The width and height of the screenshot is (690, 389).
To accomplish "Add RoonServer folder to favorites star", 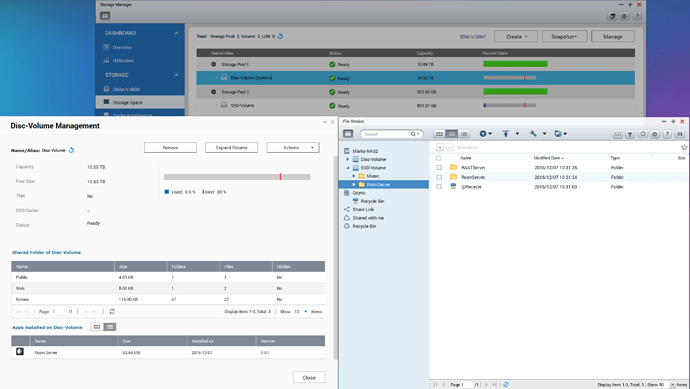I will (x=684, y=147).
